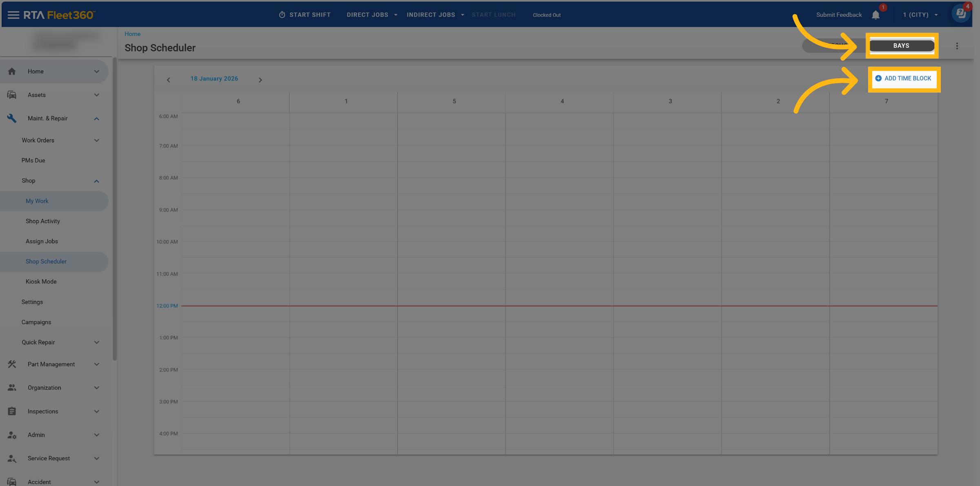The image size is (980, 486).
Task: Select Kiosk Mode in sidebar
Action: [41, 282]
